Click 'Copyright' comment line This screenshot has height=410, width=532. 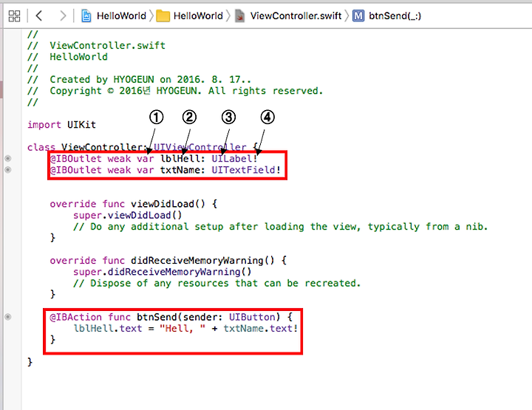tap(175, 91)
